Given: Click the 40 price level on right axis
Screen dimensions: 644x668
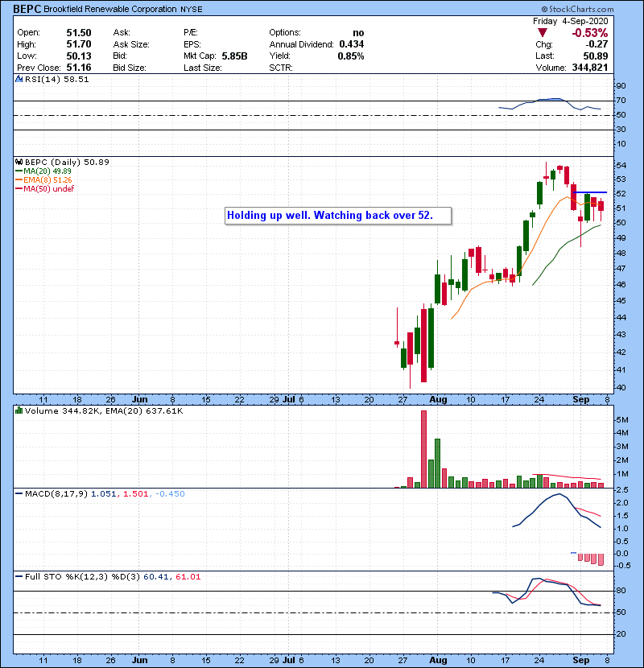Looking at the screenshot, I should (621, 388).
